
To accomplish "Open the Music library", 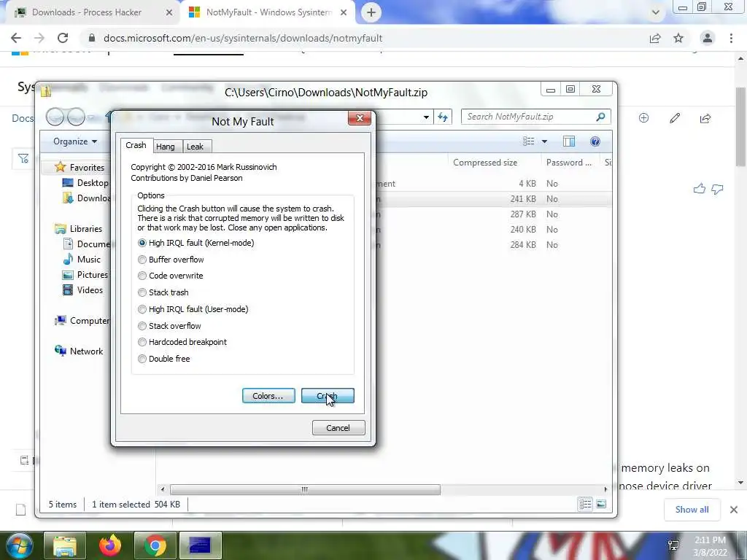I will [82, 260].
